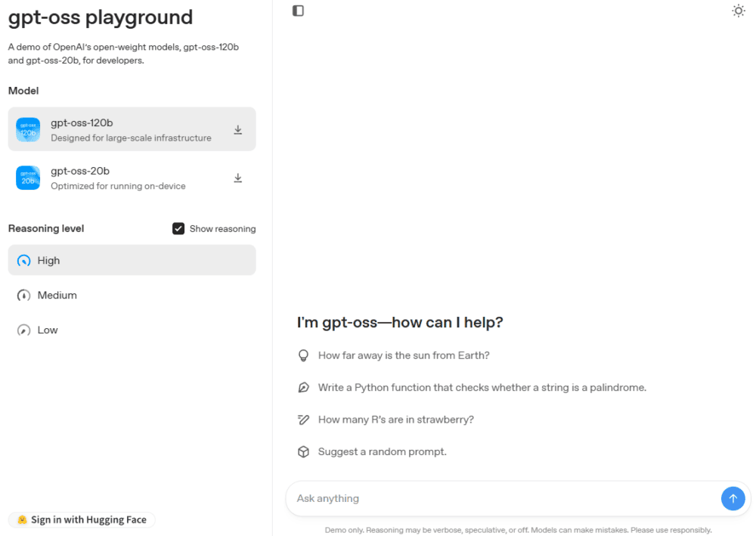Click the Hugging Face emoji icon
Screen dimensions: 756x536
point(22,519)
